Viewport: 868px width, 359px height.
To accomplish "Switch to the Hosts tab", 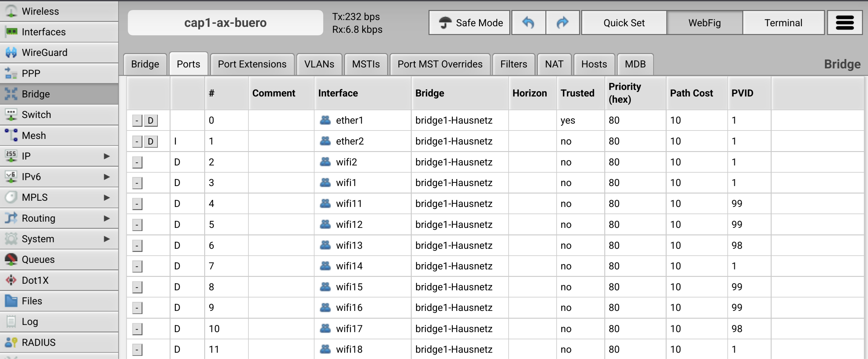I will 594,64.
